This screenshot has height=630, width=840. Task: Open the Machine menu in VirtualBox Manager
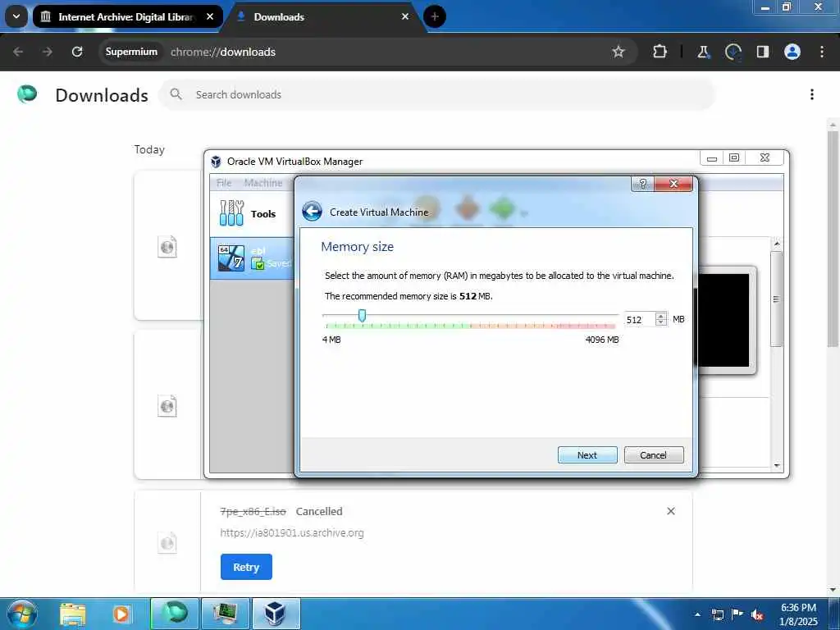point(263,183)
